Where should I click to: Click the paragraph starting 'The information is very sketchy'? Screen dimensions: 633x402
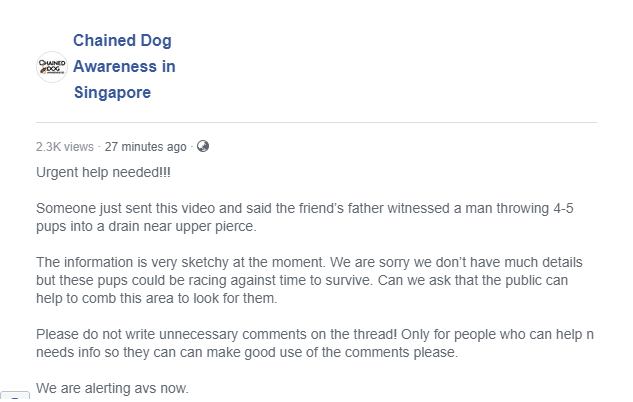click(309, 280)
